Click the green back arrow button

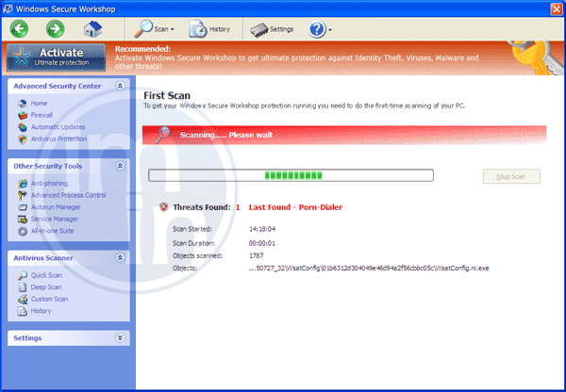click(19, 28)
